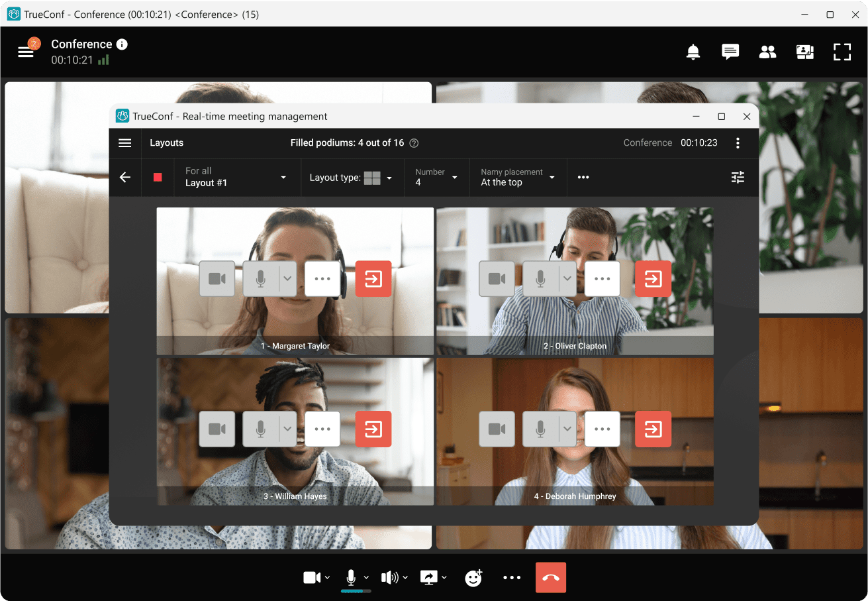Open the video layout gallery icon
868x601 pixels.
pyautogui.click(x=805, y=52)
